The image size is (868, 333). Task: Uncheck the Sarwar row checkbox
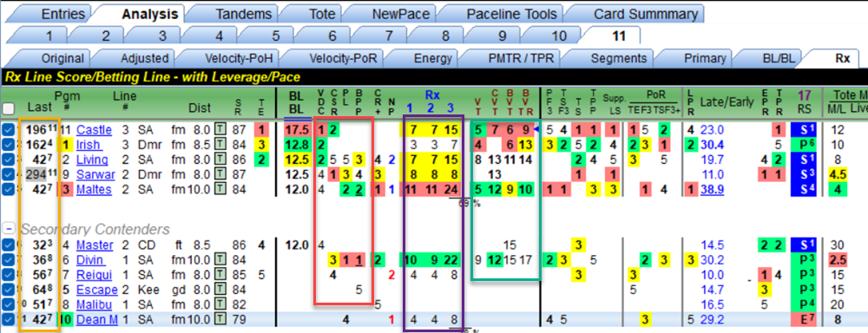tap(9, 175)
